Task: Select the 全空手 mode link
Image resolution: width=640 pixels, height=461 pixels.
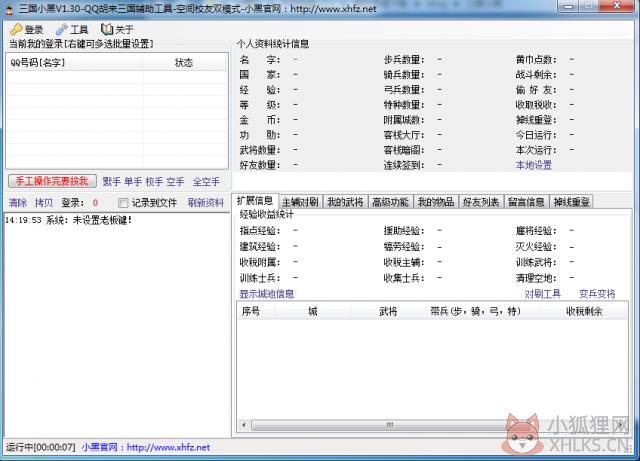Action: tap(206, 181)
